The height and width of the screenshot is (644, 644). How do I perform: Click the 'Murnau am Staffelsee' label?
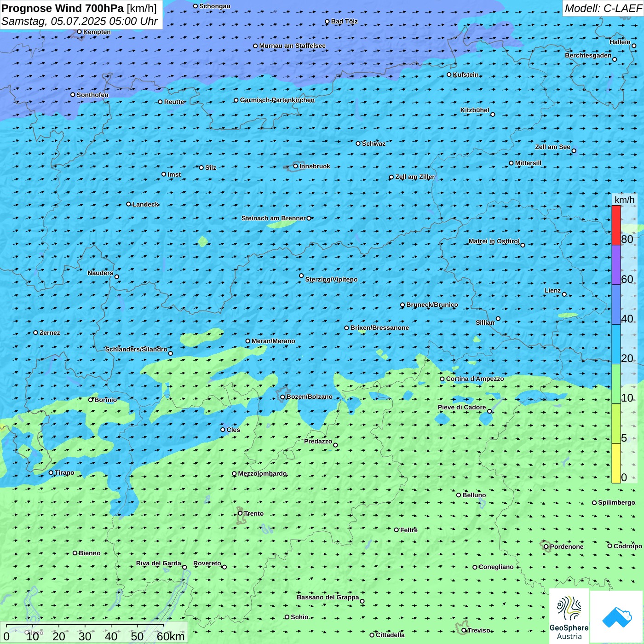[292, 46]
